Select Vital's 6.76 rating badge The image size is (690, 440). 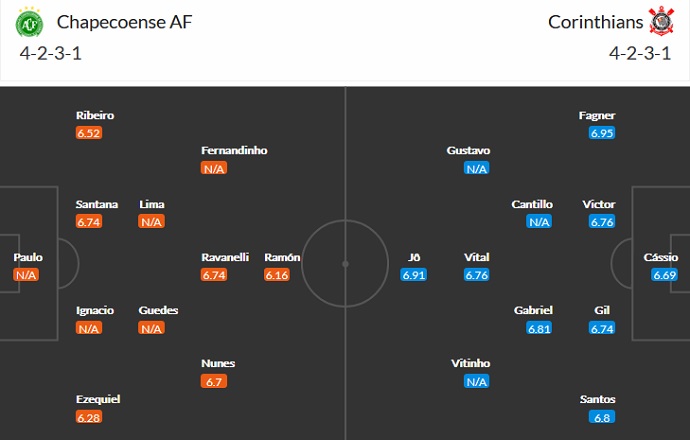tap(476, 275)
